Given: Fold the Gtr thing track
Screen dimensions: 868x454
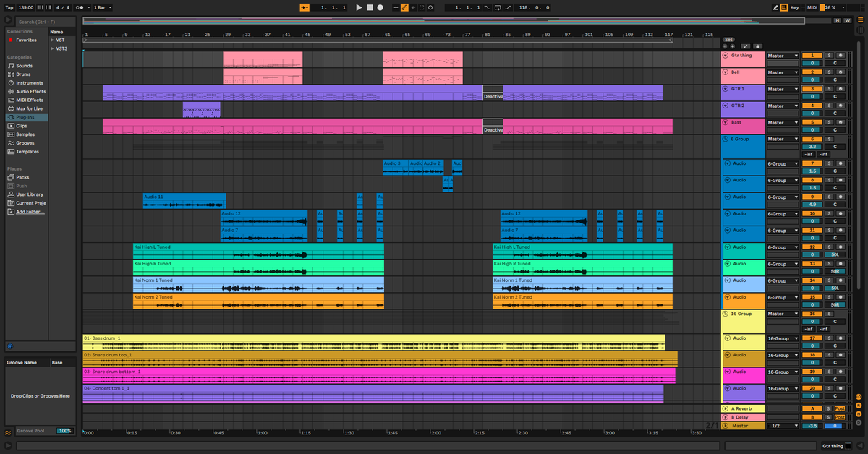Looking at the screenshot, I should tap(726, 56).
